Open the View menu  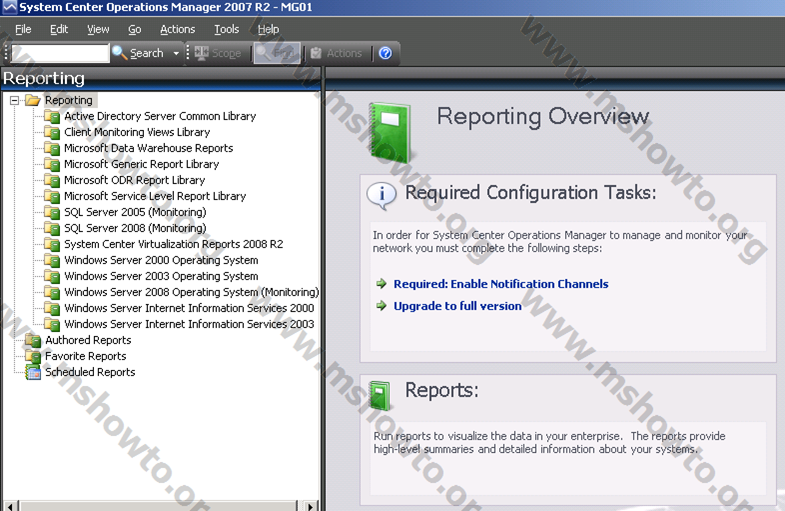(98, 30)
